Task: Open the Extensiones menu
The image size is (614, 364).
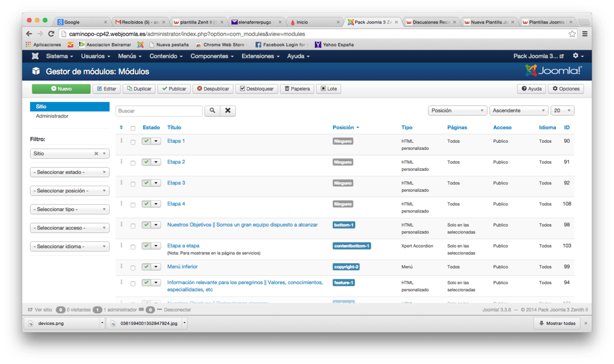Action: point(261,56)
